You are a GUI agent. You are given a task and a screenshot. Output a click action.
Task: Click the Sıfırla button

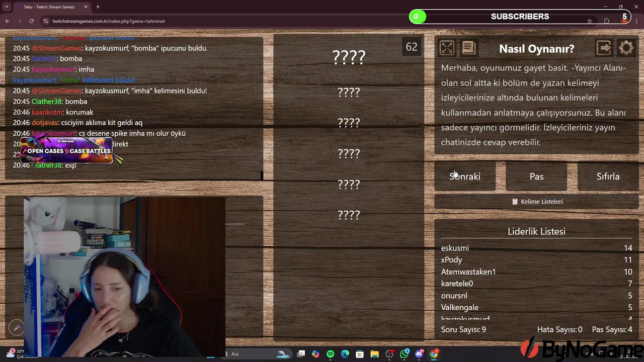pos(608,176)
